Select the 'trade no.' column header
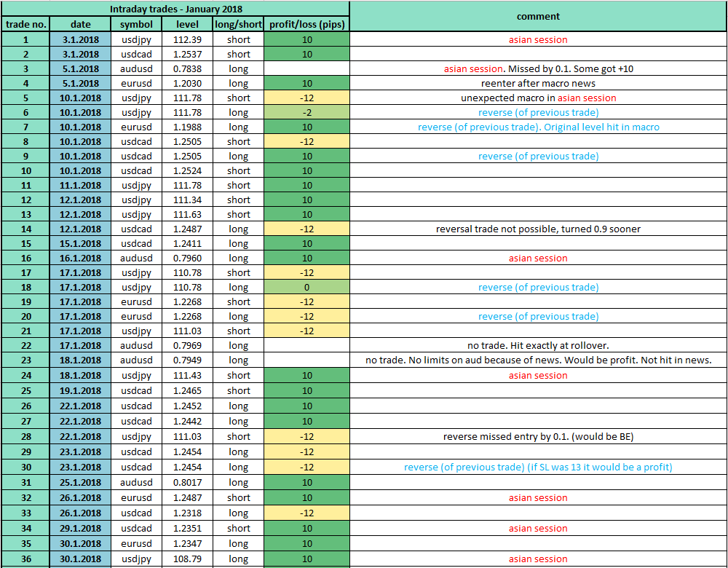 click(x=25, y=24)
